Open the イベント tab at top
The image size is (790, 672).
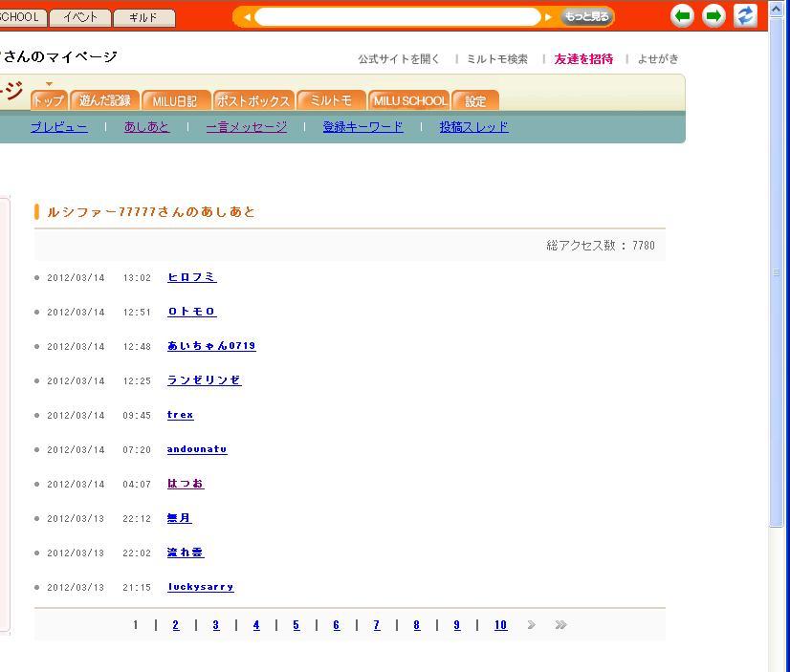[x=80, y=17]
